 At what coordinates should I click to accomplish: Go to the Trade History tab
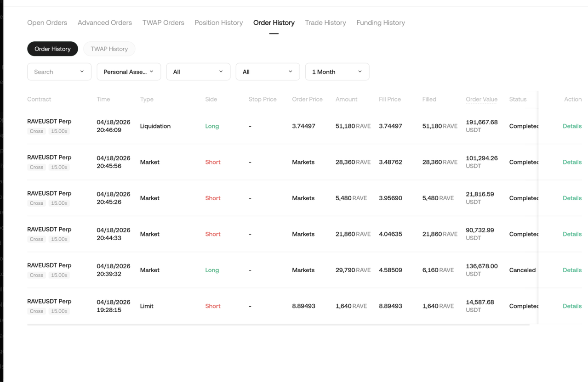coord(325,22)
